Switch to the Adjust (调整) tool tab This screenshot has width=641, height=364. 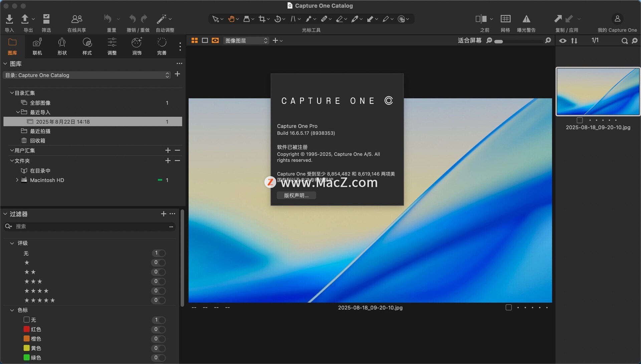tap(112, 46)
